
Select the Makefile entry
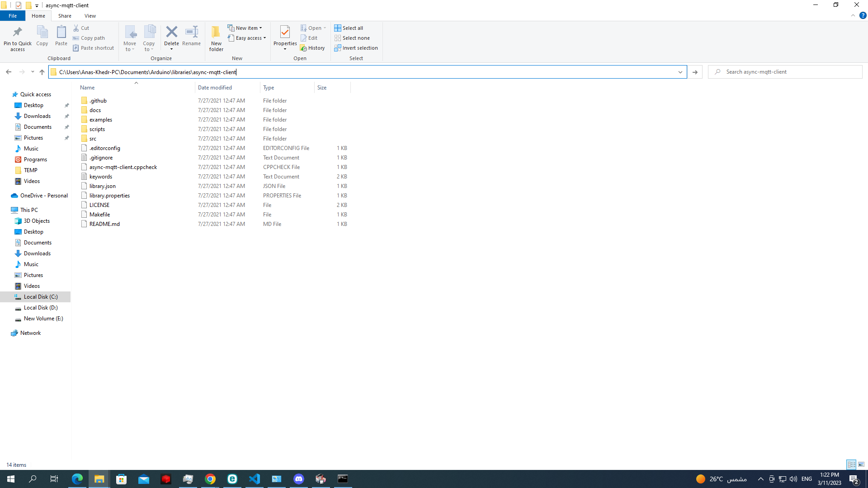point(99,215)
